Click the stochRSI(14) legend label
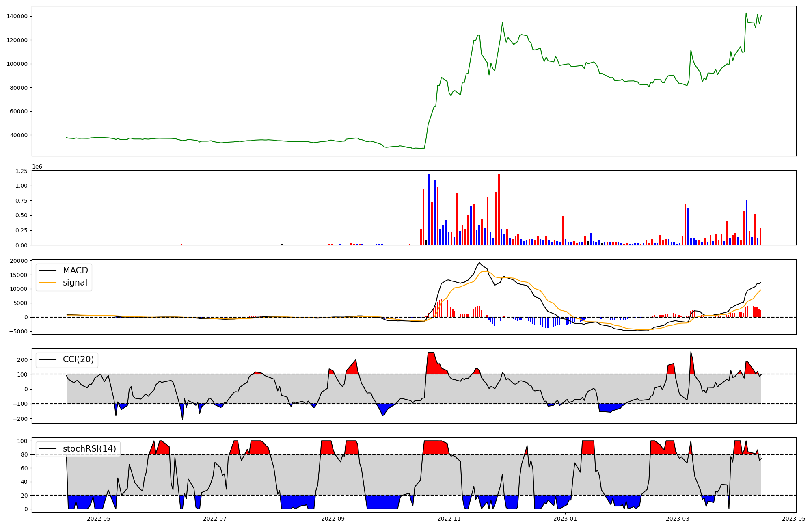 tap(89, 449)
